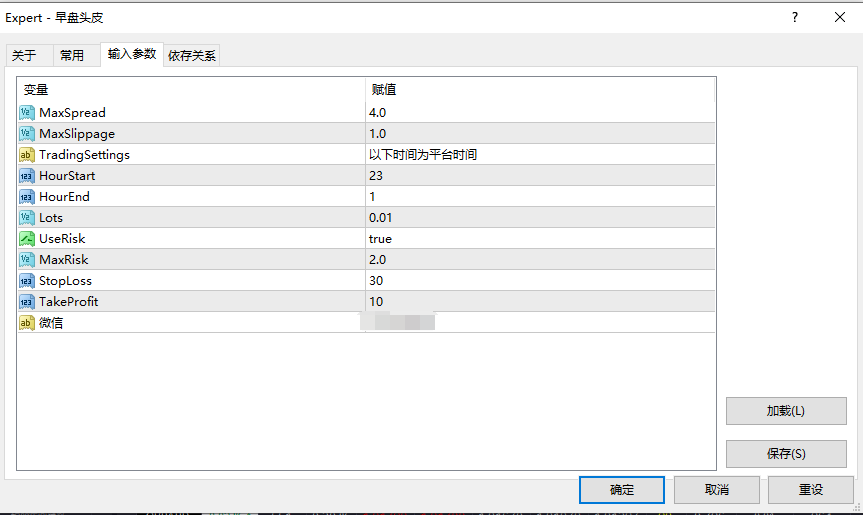Click the 保存(S) button
863x515 pixels.
786,454
